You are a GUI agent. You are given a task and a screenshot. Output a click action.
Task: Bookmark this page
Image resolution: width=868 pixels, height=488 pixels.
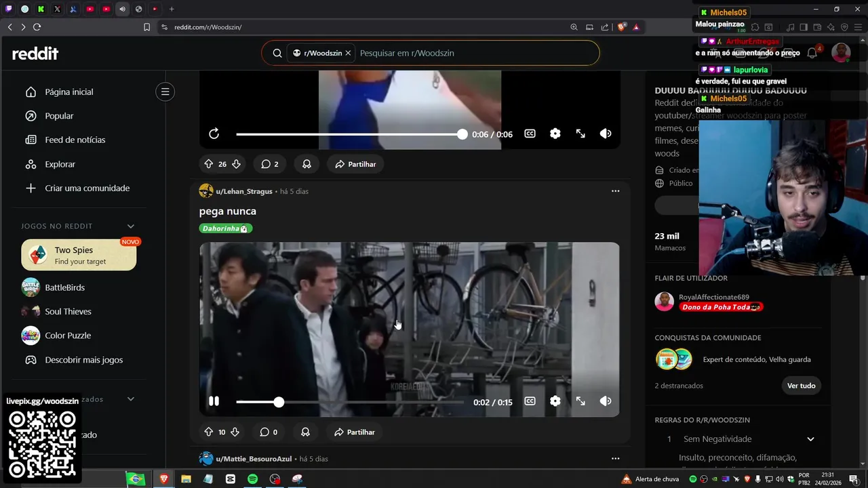pos(146,27)
